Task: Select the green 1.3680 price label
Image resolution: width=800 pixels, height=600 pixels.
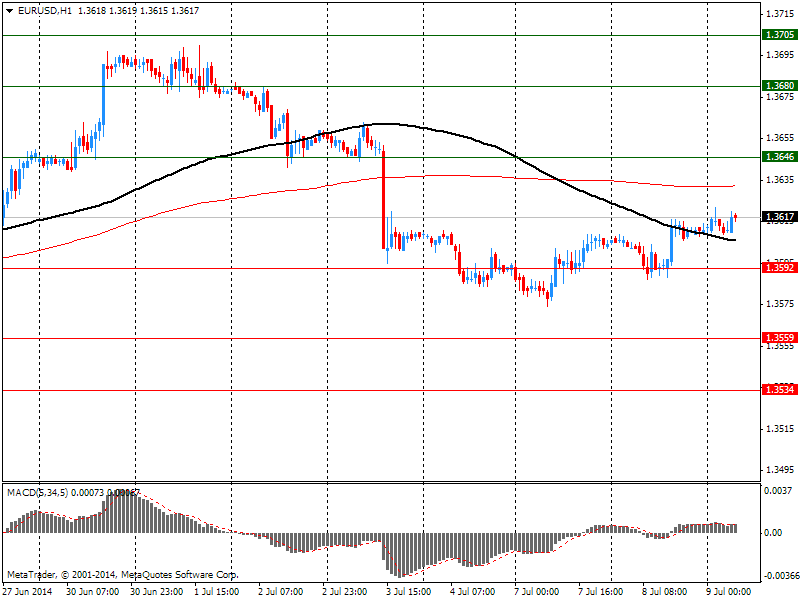Action: (779, 86)
